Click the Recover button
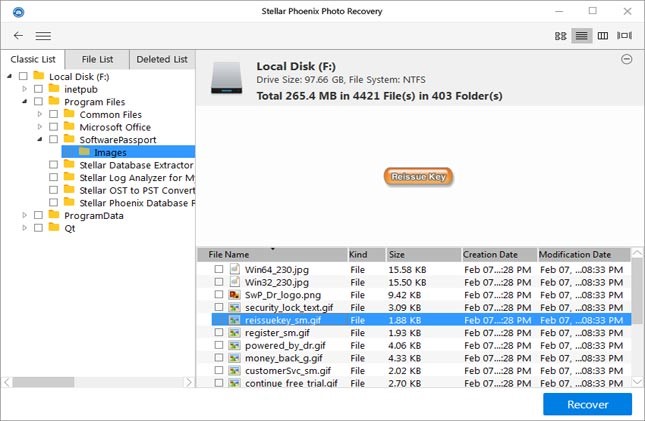The image size is (645, 421). (587, 405)
